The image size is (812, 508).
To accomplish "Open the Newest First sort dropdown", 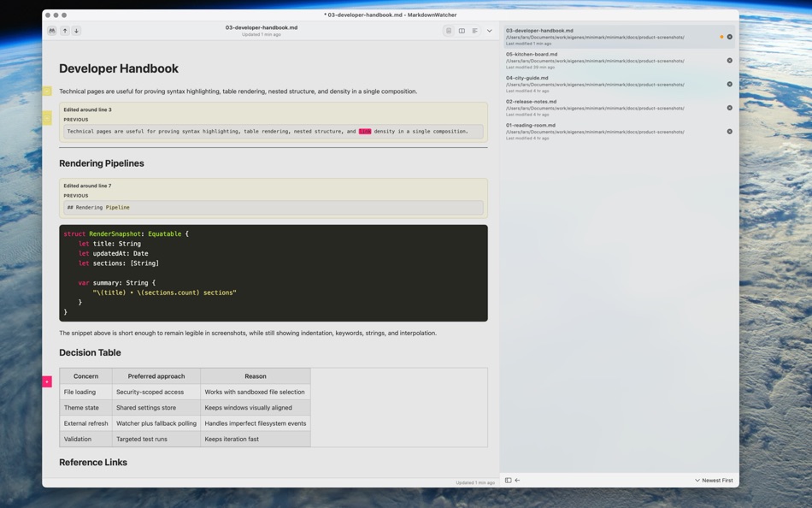I will 713,480.
